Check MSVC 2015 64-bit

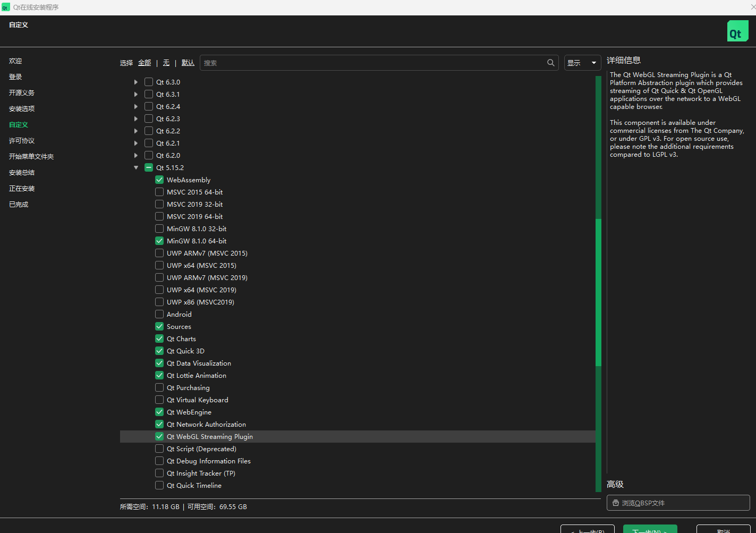click(x=159, y=192)
